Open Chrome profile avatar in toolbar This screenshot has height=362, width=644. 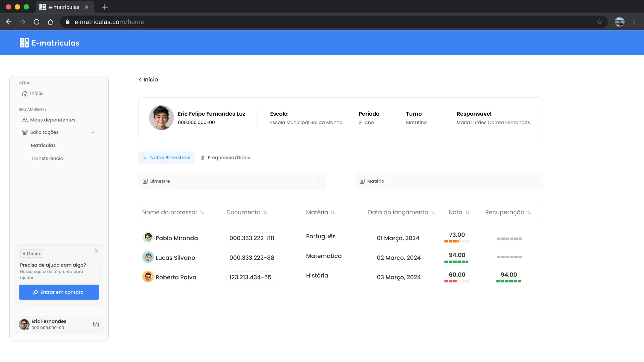point(620,22)
